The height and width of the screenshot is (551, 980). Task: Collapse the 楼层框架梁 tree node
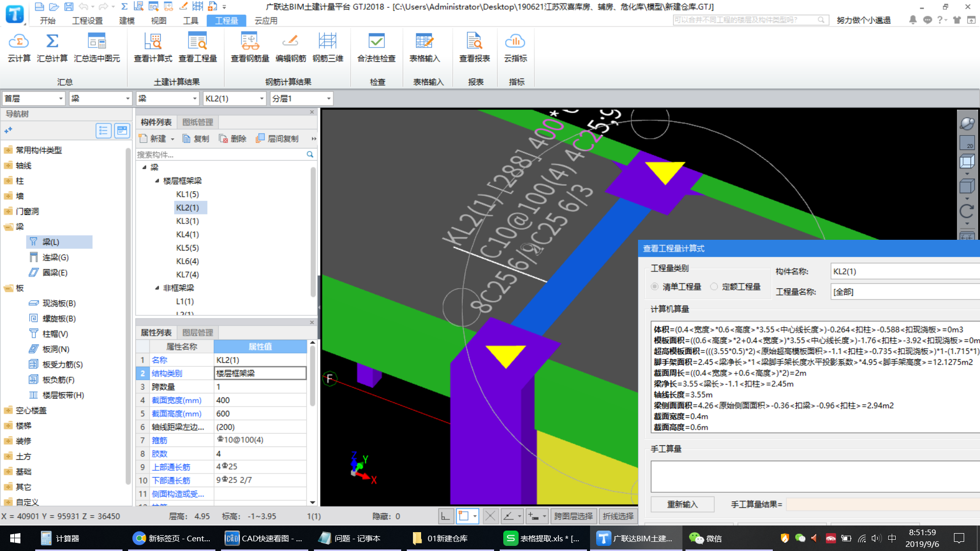(x=157, y=181)
